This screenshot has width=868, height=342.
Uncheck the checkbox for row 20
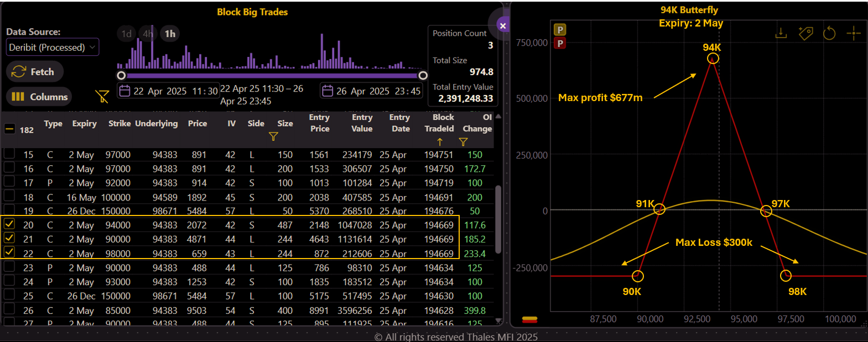point(9,224)
